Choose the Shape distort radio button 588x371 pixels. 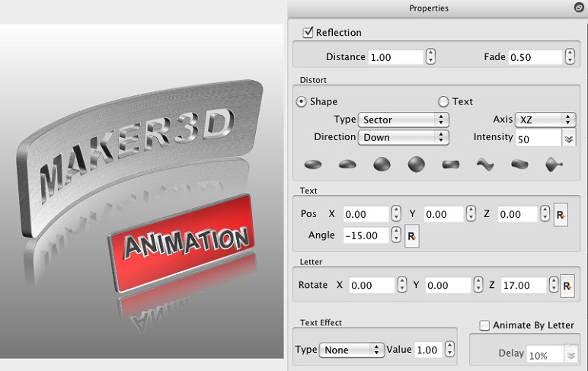point(301,101)
